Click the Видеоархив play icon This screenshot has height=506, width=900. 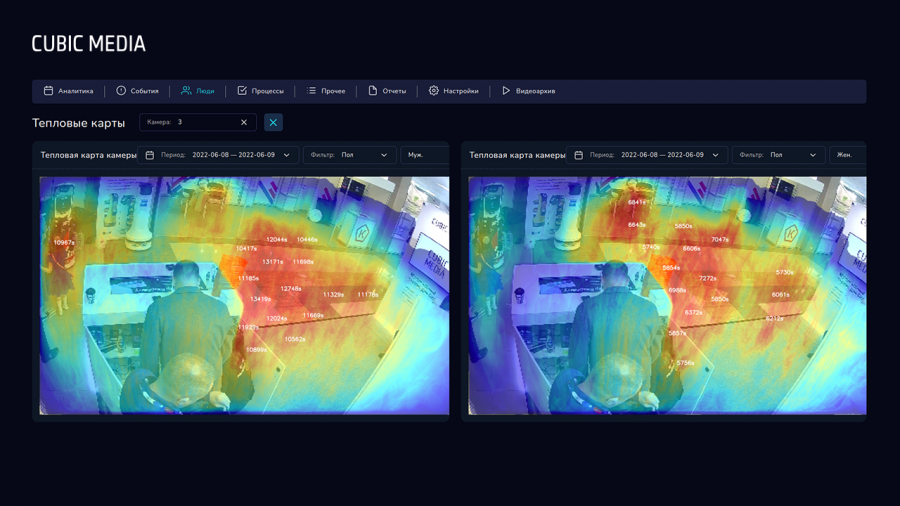click(506, 91)
